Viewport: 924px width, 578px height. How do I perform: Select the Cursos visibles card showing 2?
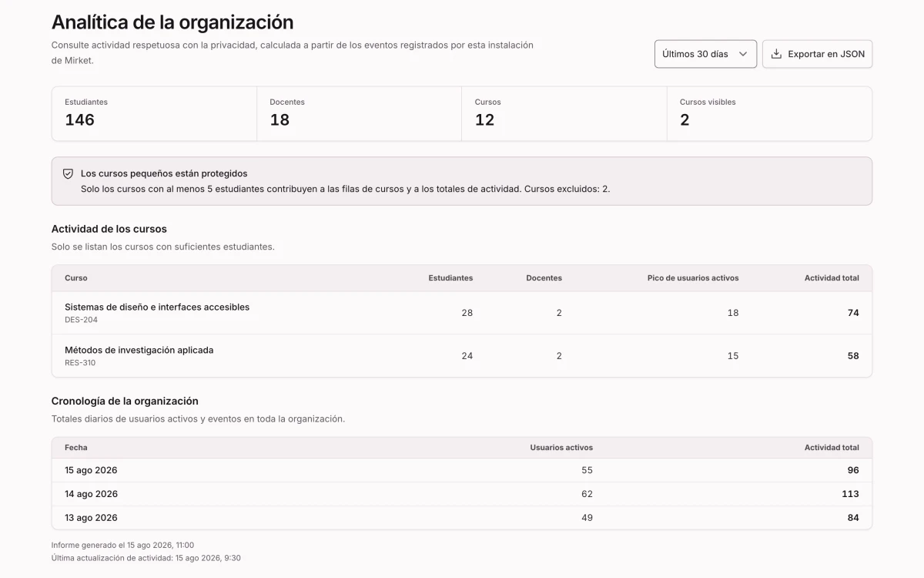pos(769,113)
